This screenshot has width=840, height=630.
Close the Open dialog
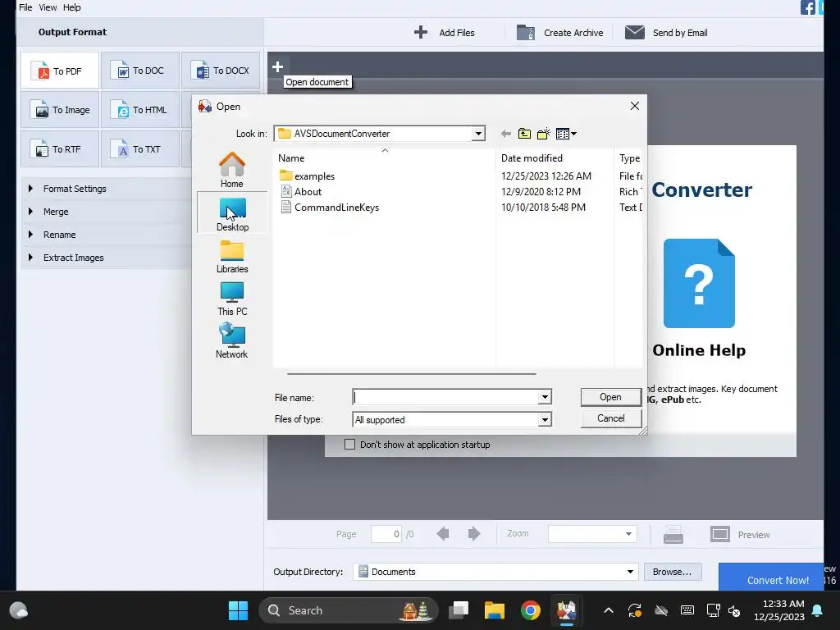[x=635, y=106]
